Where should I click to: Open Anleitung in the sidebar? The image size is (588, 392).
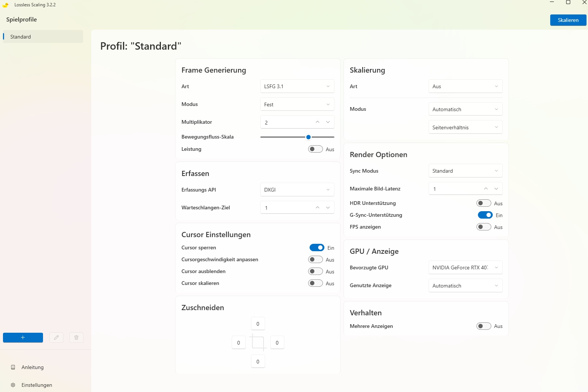point(33,367)
